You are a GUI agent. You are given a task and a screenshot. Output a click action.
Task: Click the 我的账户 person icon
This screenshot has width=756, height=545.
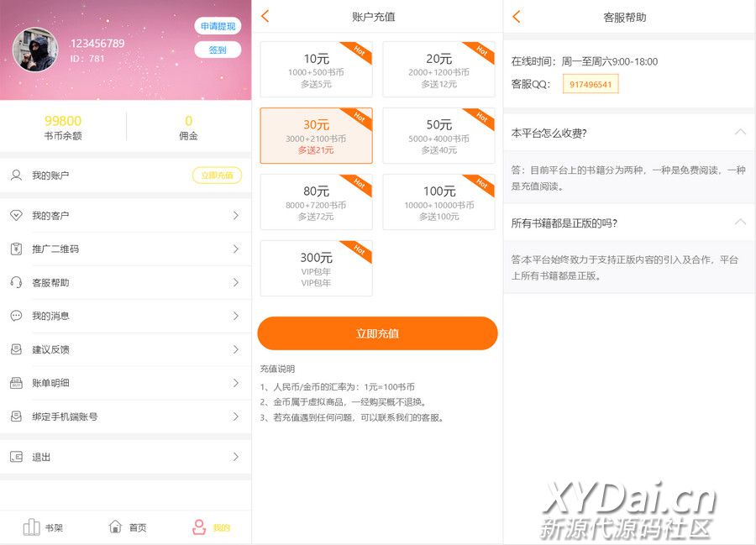(17, 176)
